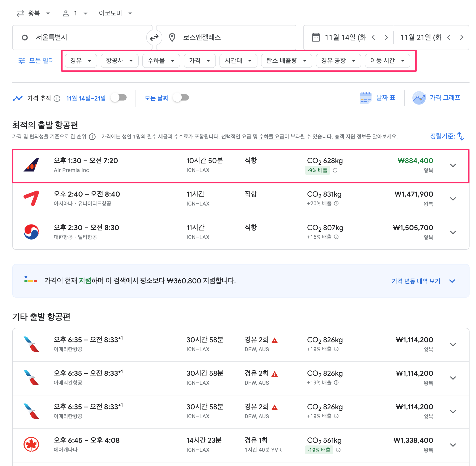This screenshot has width=476, height=466.
Task: Open the 항공사 airline filter dropdown
Action: (x=119, y=61)
